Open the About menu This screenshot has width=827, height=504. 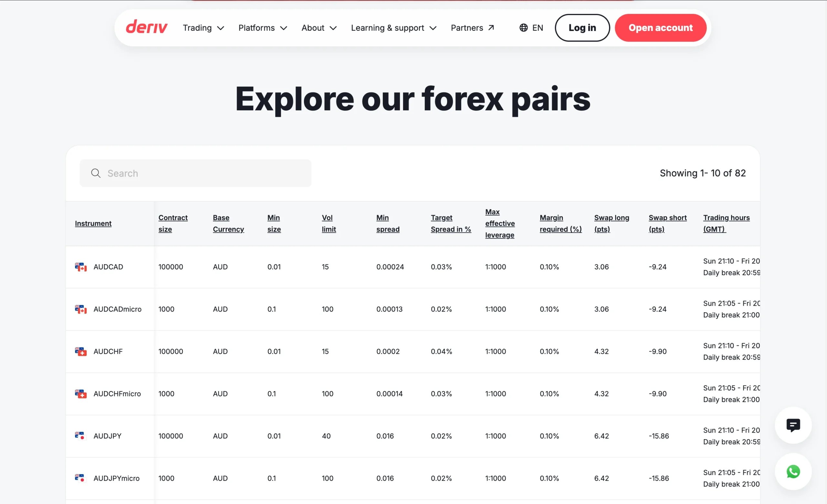319,28
